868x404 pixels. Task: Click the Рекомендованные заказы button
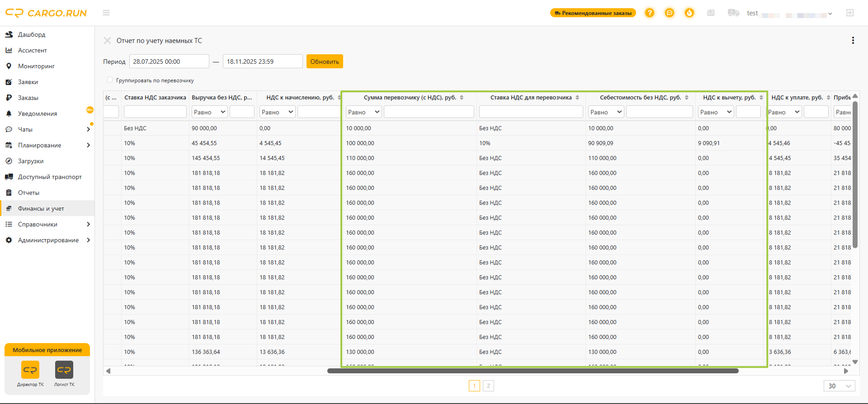(593, 13)
